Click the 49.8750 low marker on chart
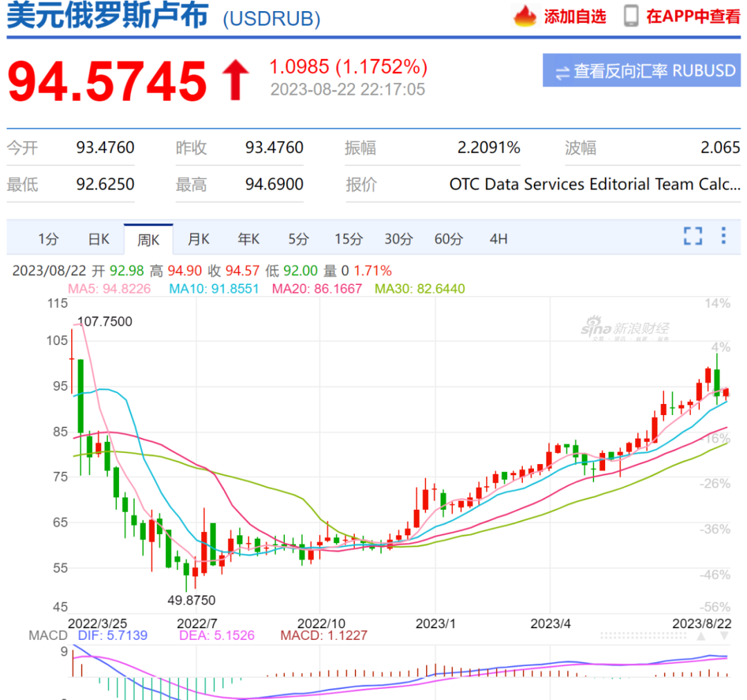Image resolution: width=747 pixels, height=700 pixels. click(x=192, y=600)
